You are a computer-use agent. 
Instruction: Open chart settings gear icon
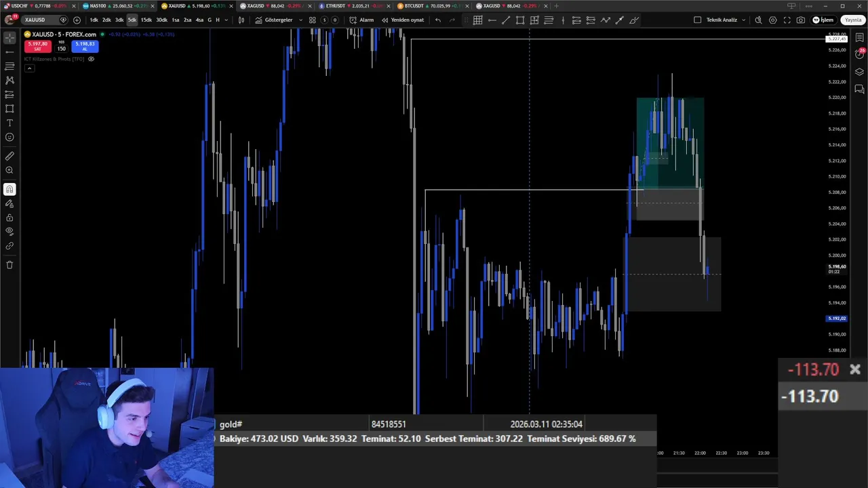tap(772, 20)
